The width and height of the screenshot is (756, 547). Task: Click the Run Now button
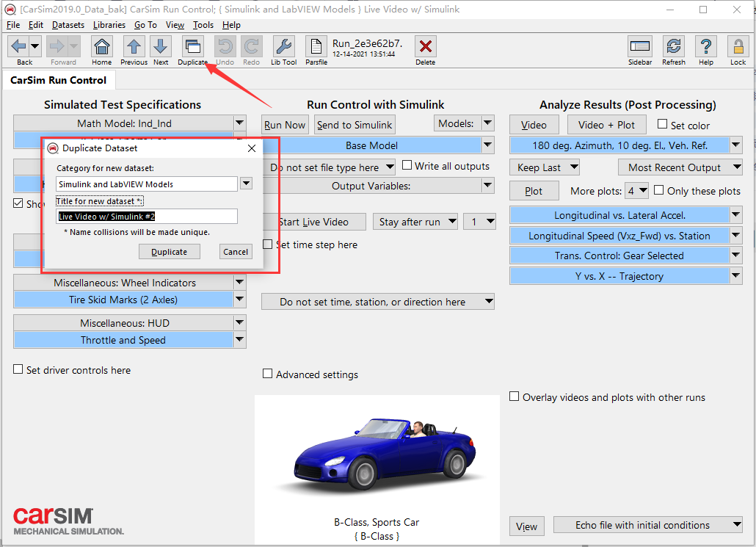click(284, 124)
